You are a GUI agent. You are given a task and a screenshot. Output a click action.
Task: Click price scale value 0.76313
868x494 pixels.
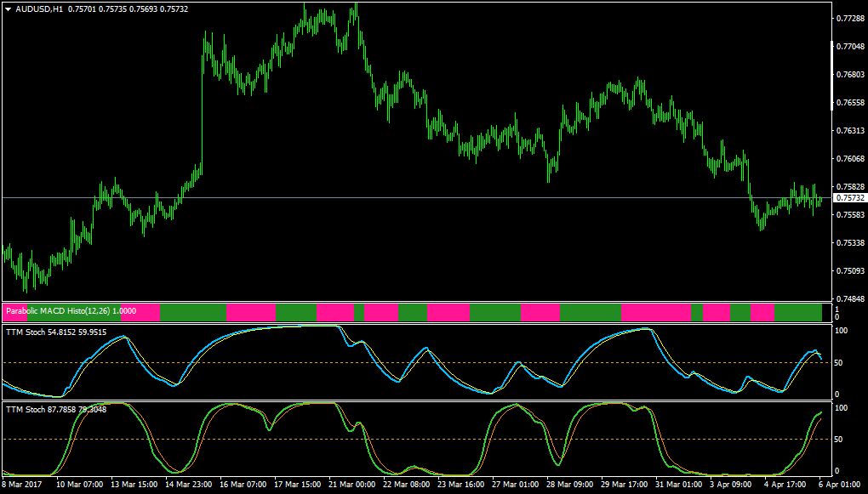tap(850, 131)
